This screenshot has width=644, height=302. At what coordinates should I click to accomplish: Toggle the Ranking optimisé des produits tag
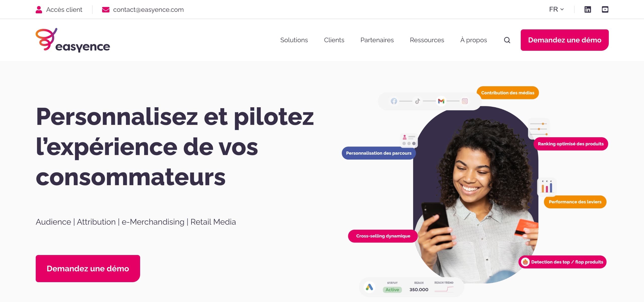[x=571, y=144]
